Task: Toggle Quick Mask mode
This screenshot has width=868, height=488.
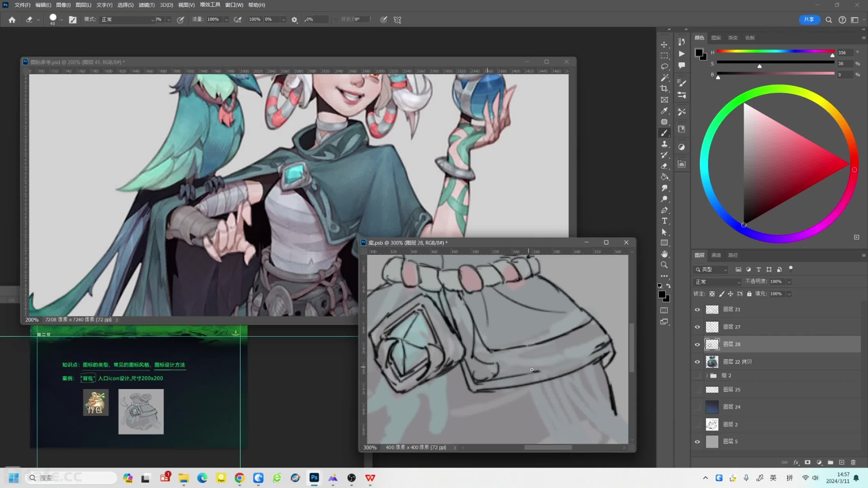Action: [664, 310]
